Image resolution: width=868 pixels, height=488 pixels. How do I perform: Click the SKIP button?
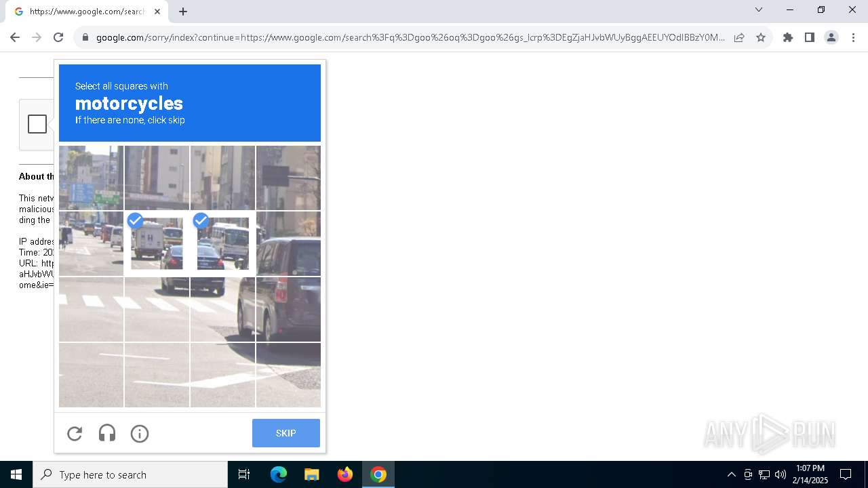tap(285, 433)
